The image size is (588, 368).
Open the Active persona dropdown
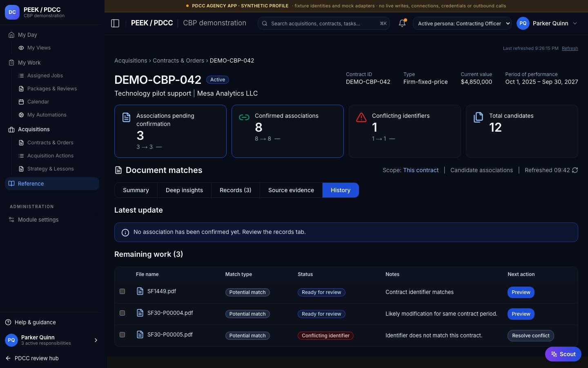click(462, 23)
